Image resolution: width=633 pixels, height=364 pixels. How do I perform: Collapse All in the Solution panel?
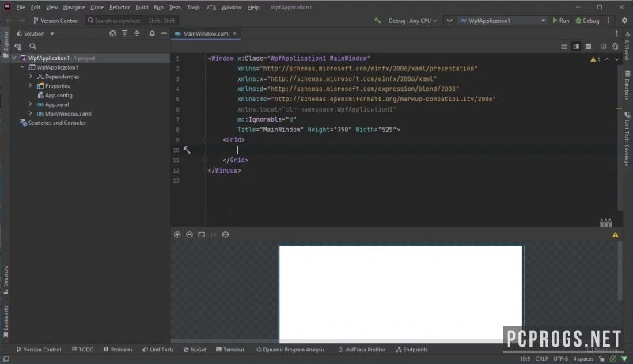click(136, 33)
